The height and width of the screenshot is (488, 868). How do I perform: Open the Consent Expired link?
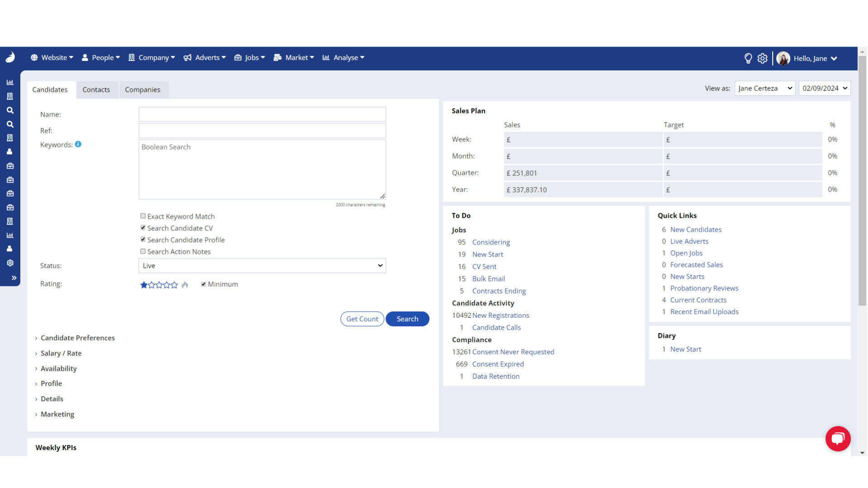pyautogui.click(x=498, y=364)
